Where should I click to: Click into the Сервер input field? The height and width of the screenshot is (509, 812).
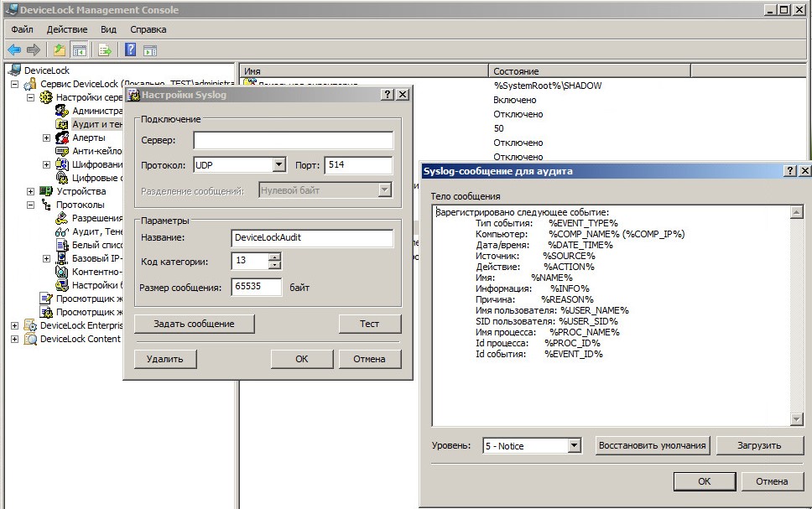[x=293, y=140]
